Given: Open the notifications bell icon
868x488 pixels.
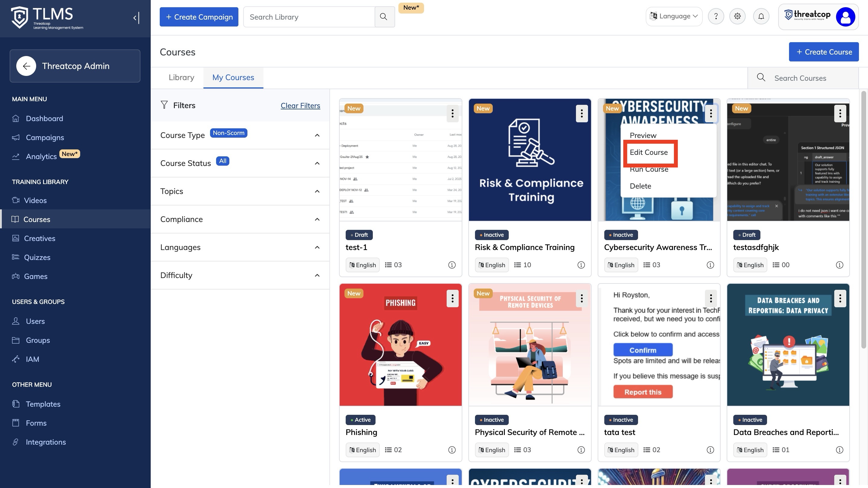Looking at the screenshot, I should click(761, 16).
